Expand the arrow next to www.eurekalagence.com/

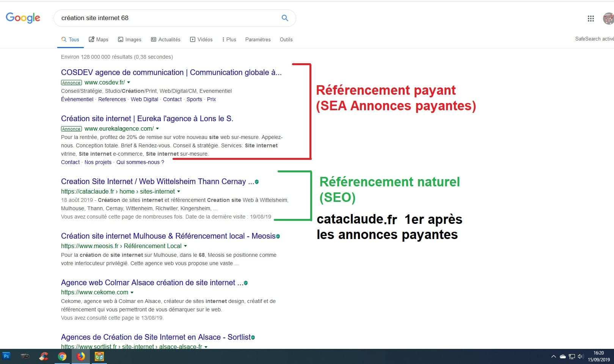(x=157, y=129)
